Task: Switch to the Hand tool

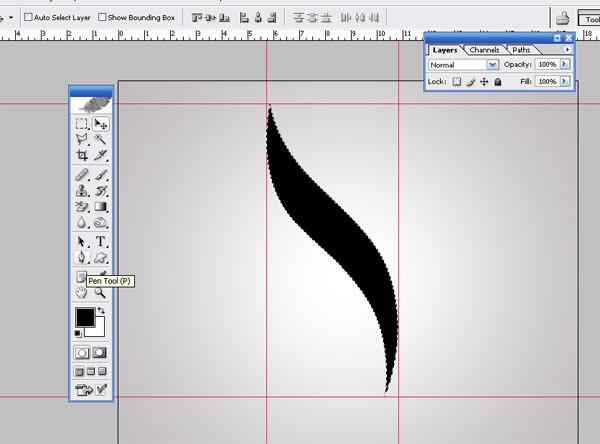Action: [x=82, y=292]
